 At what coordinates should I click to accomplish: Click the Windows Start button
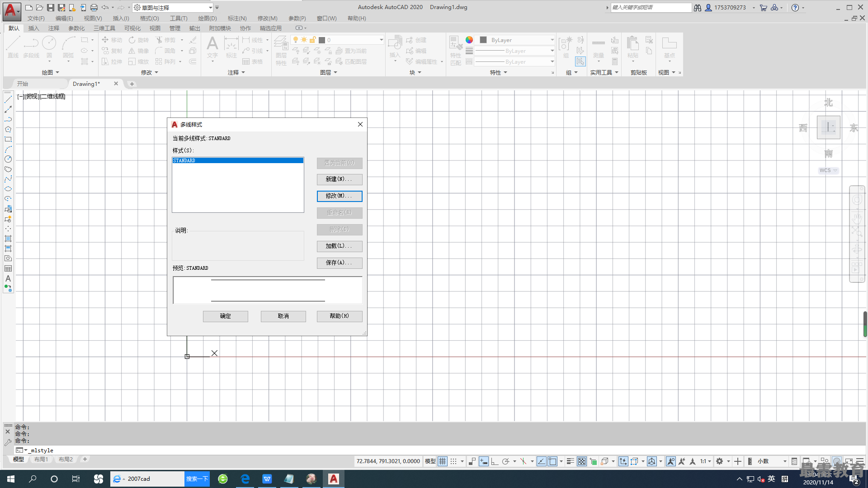click(11, 479)
